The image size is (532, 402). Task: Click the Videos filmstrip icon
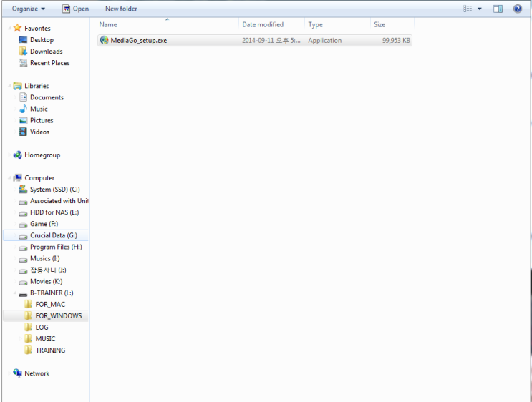click(x=23, y=132)
